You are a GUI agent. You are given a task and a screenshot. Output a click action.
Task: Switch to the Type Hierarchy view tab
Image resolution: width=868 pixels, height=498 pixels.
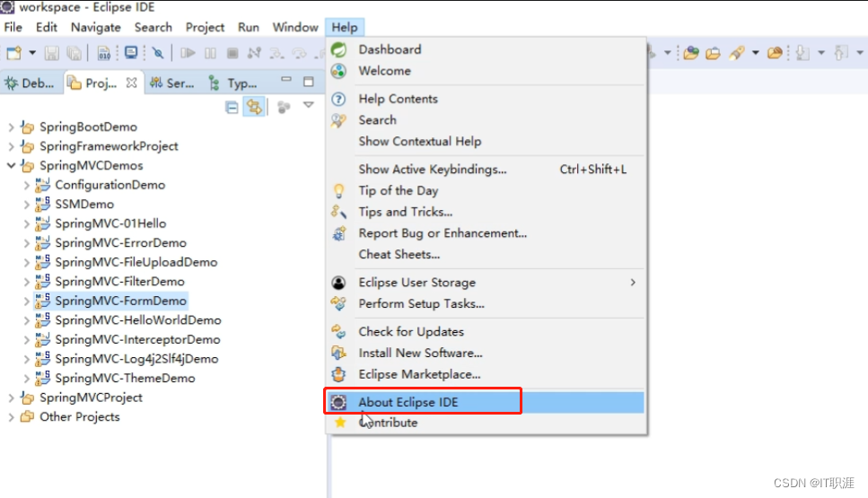[233, 83]
